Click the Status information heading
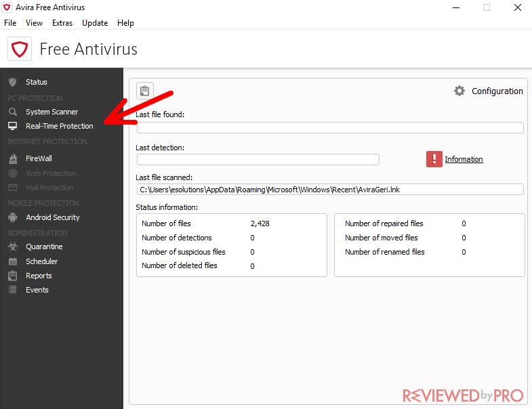 click(x=167, y=207)
